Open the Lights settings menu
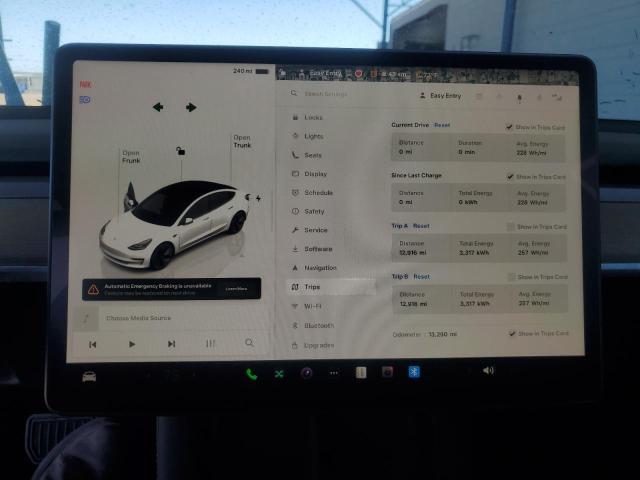The width and height of the screenshot is (640, 480). (x=313, y=136)
